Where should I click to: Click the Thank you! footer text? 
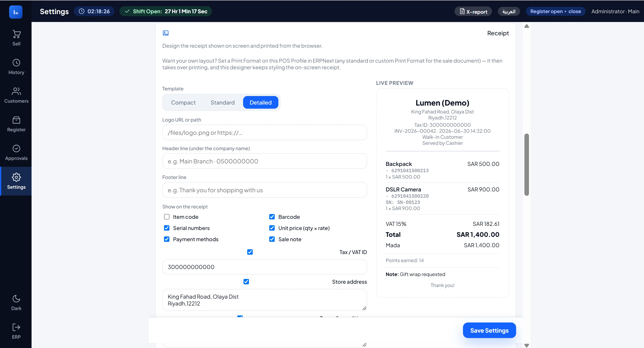(442, 285)
